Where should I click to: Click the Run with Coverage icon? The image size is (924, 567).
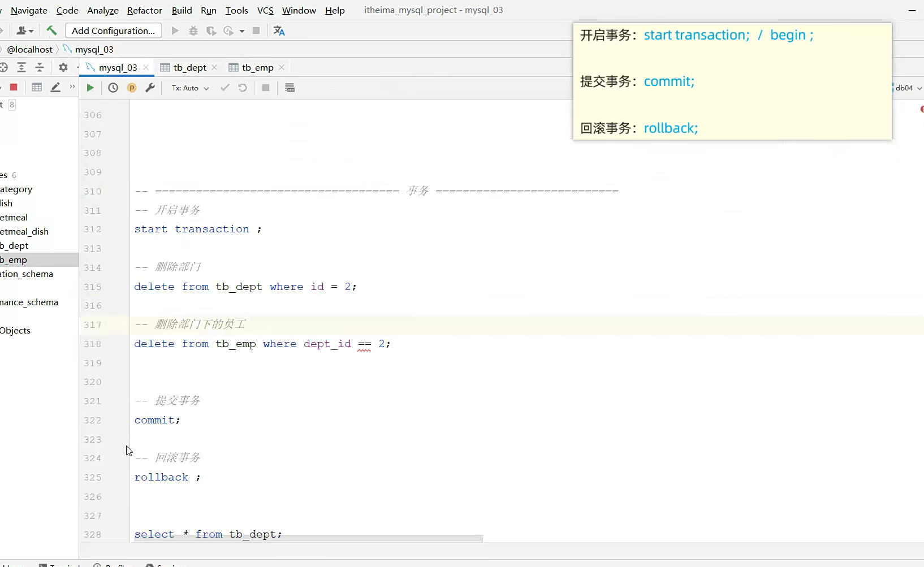(x=211, y=31)
